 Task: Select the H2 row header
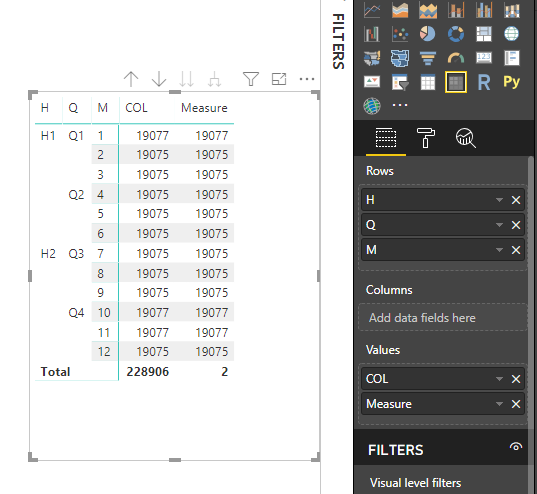tap(48, 254)
